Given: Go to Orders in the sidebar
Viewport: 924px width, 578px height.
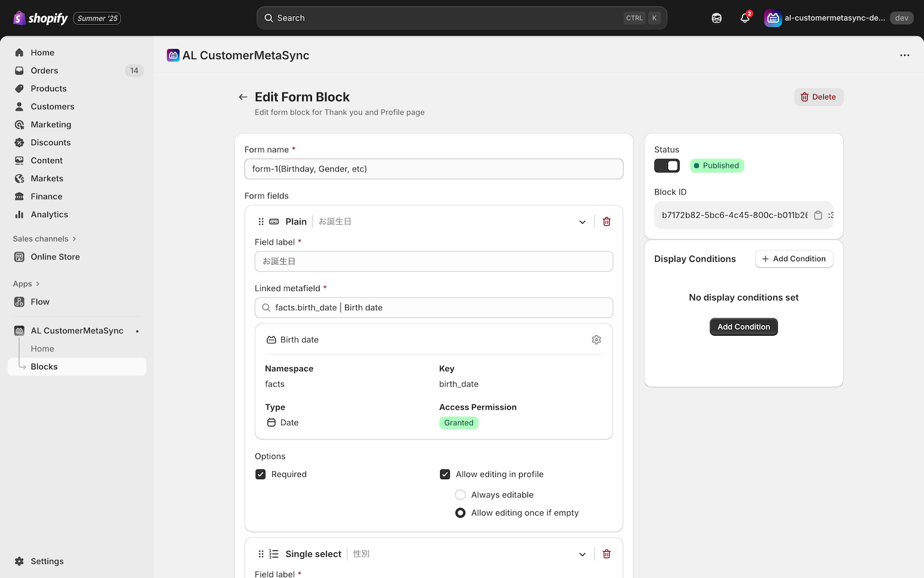Looking at the screenshot, I should [44, 71].
